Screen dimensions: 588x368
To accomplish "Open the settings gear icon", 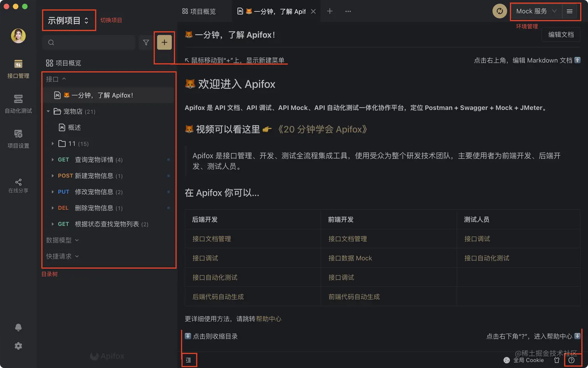I will click(x=18, y=346).
